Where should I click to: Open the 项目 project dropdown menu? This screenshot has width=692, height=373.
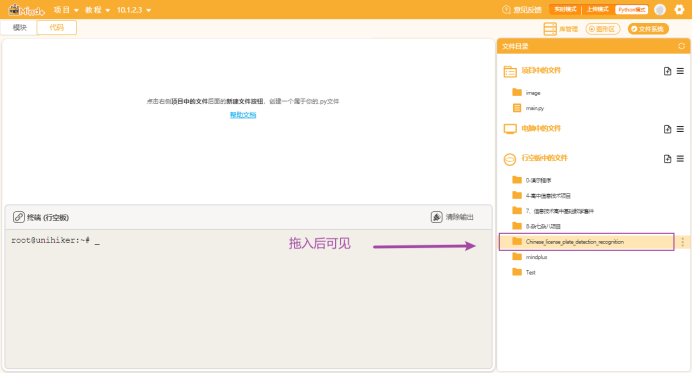pos(66,10)
